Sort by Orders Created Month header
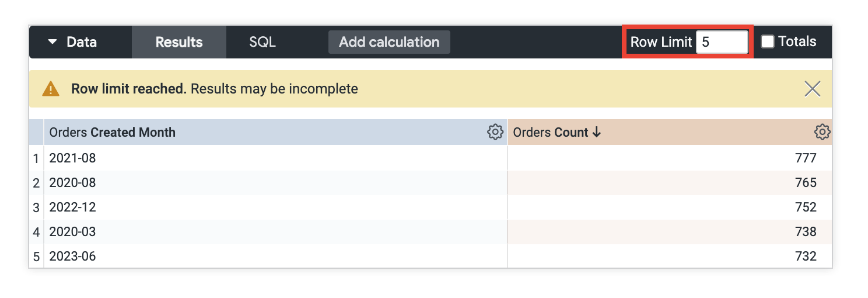Viewport: 868px width, 298px height. pyautogui.click(x=113, y=133)
